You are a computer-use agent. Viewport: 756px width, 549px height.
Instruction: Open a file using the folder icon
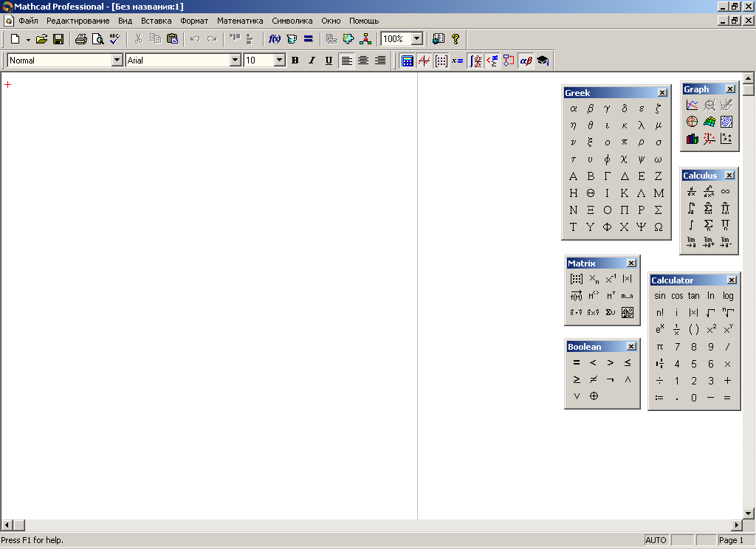pyautogui.click(x=41, y=39)
